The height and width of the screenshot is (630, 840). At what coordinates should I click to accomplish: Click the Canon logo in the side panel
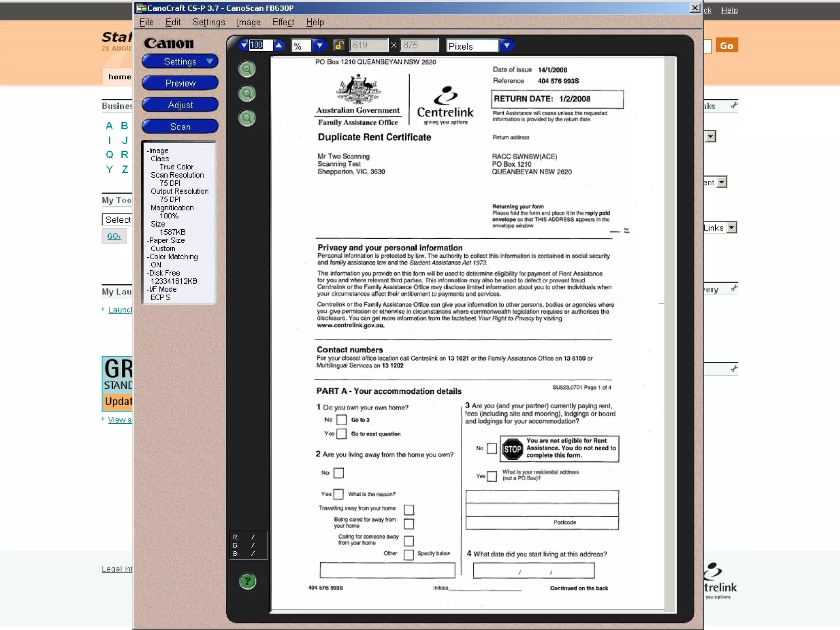(169, 43)
